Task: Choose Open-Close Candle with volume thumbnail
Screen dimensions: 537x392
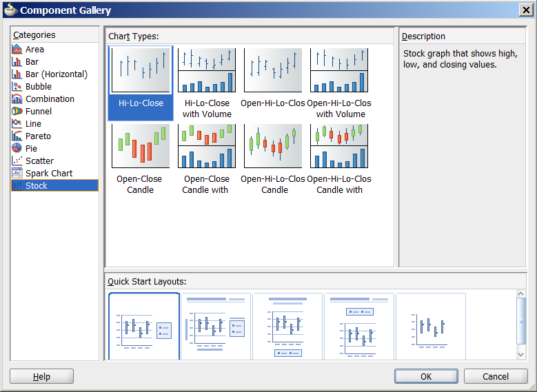Action: click(207, 146)
